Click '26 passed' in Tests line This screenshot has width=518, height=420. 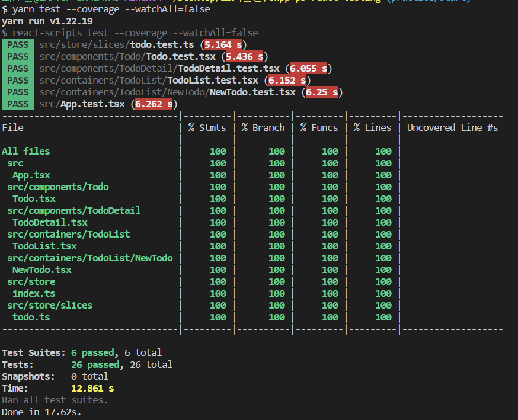coord(95,365)
